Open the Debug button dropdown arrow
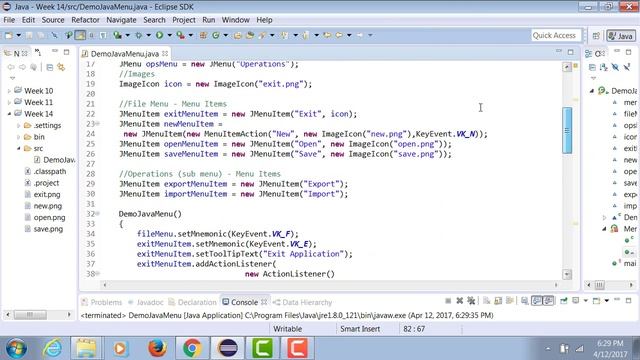Viewport: 640px width, 360px height. (x=149, y=36)
